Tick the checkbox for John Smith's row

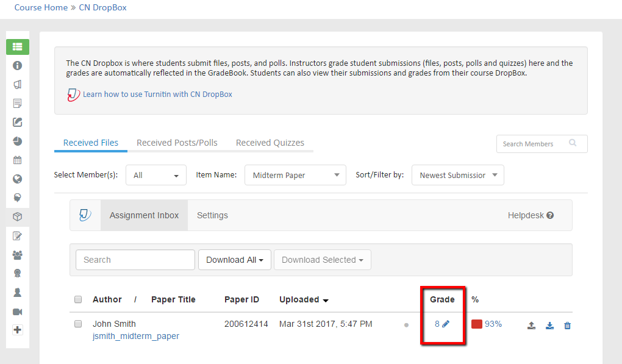coord(78,324)
